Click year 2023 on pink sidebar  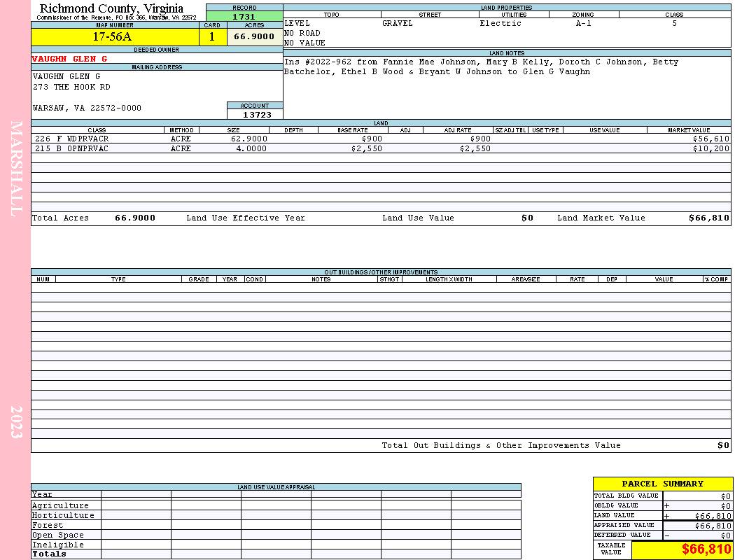point(16,422)
